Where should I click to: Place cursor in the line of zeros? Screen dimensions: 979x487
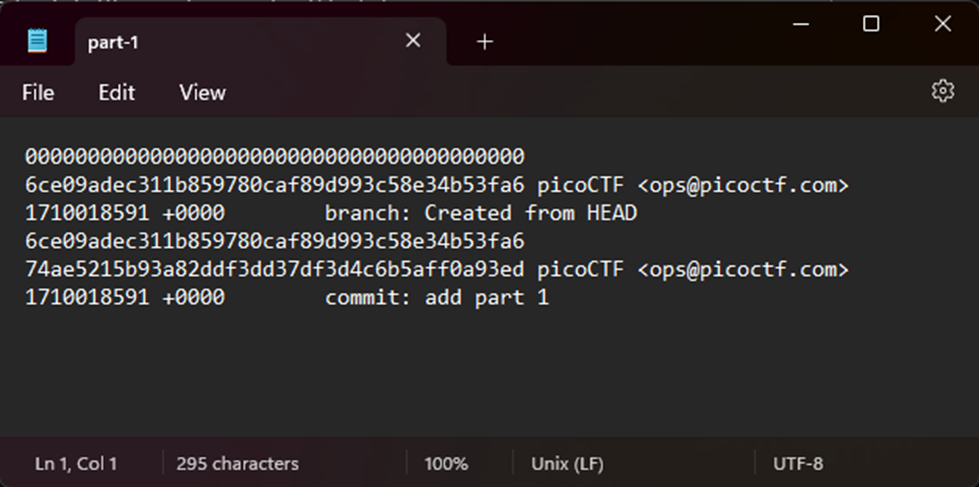[274, 156]
